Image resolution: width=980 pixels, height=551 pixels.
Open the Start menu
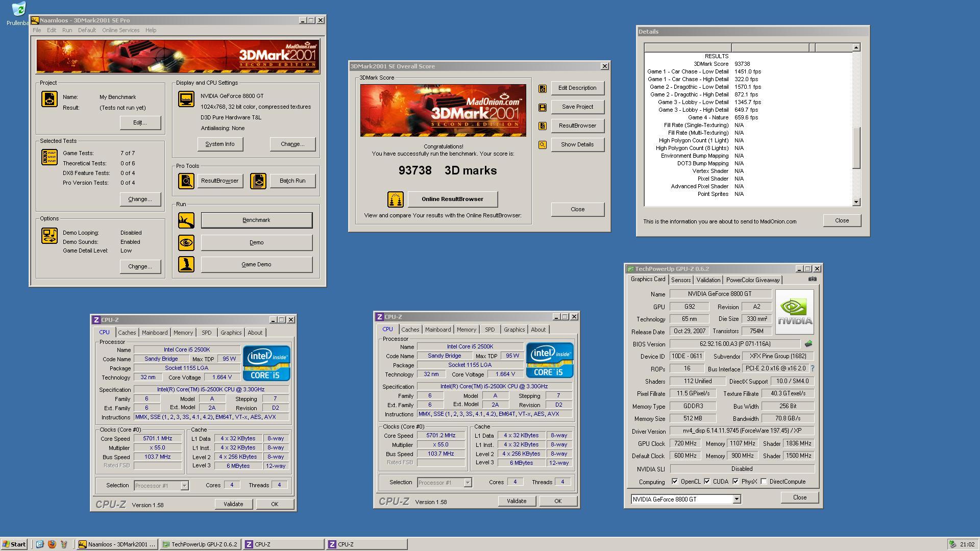14,544
